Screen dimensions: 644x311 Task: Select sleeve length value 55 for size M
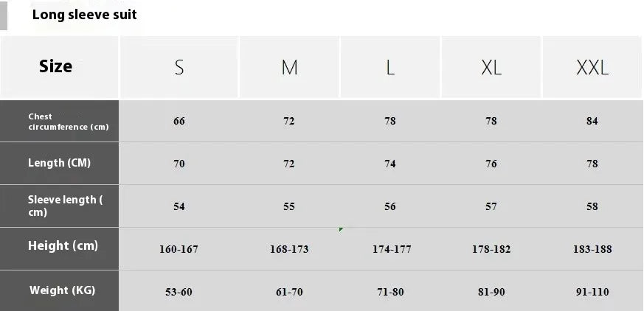(x=289, y=207)
